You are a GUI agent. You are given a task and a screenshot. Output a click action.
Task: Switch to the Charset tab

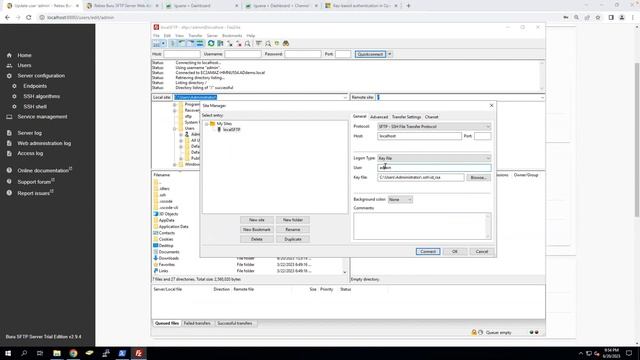(431, 117)
